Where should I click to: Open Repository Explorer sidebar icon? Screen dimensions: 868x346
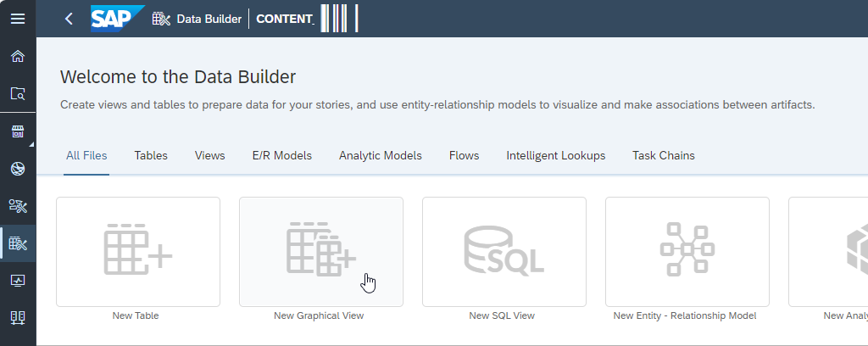pyautogui.click(x=18, y=94)
